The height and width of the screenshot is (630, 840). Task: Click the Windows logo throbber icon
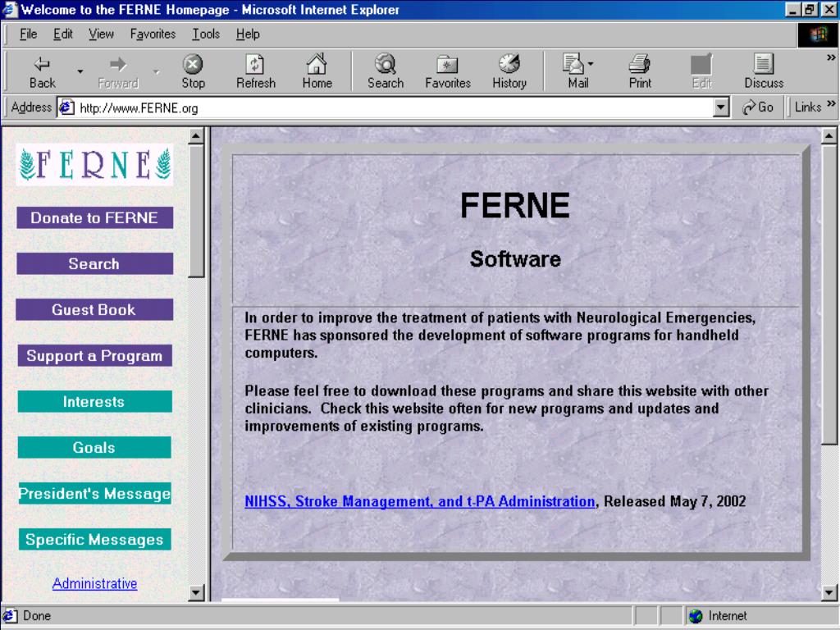click(x=818, y=34)
